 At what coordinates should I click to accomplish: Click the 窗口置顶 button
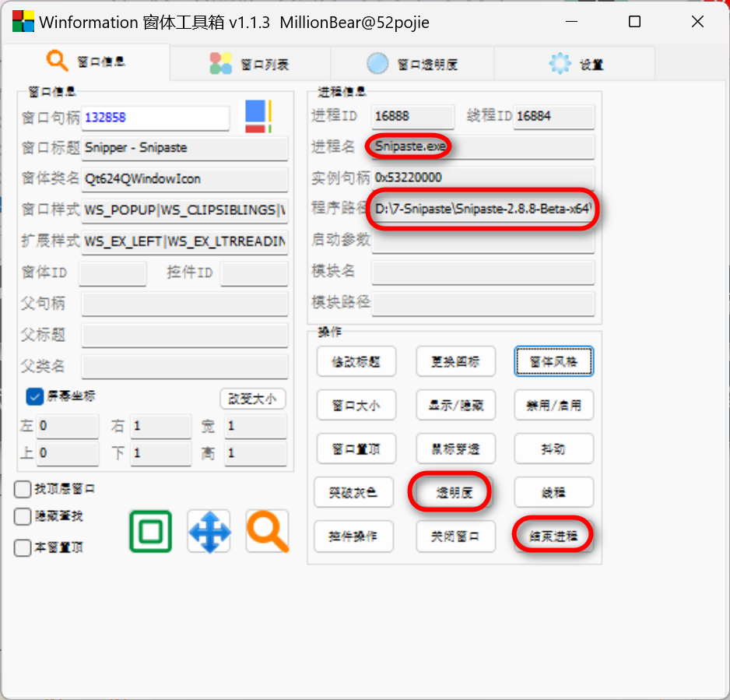pyautogui.click(x=356, y=449)
